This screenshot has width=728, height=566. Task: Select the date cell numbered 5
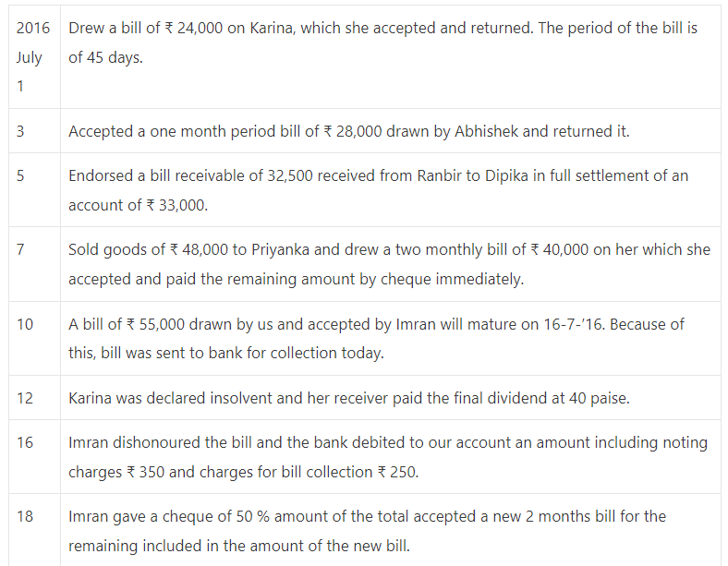click(34, 190)
